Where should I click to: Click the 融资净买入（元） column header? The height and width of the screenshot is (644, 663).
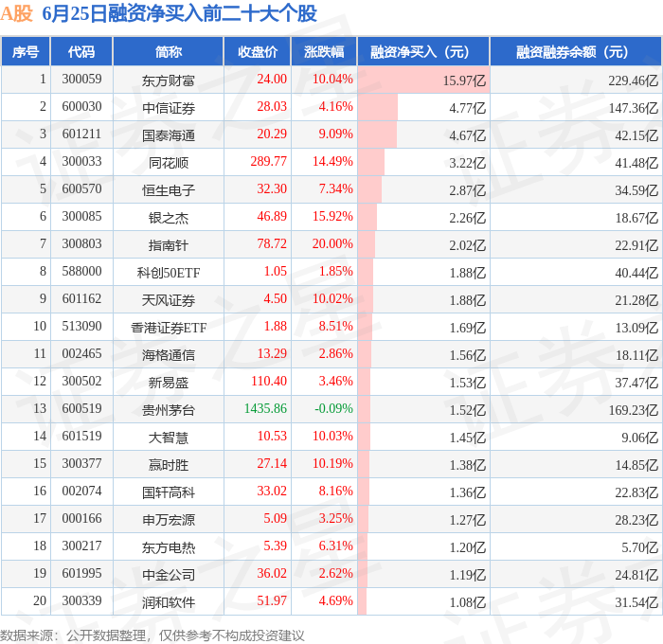coord(423,51)
